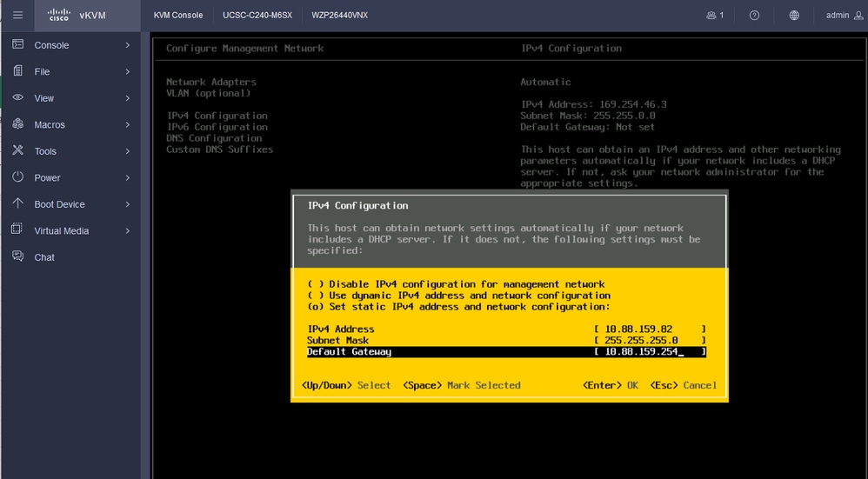Click the Macros icon in sidebar
The image size is (868, 479).
click(17, 124)
